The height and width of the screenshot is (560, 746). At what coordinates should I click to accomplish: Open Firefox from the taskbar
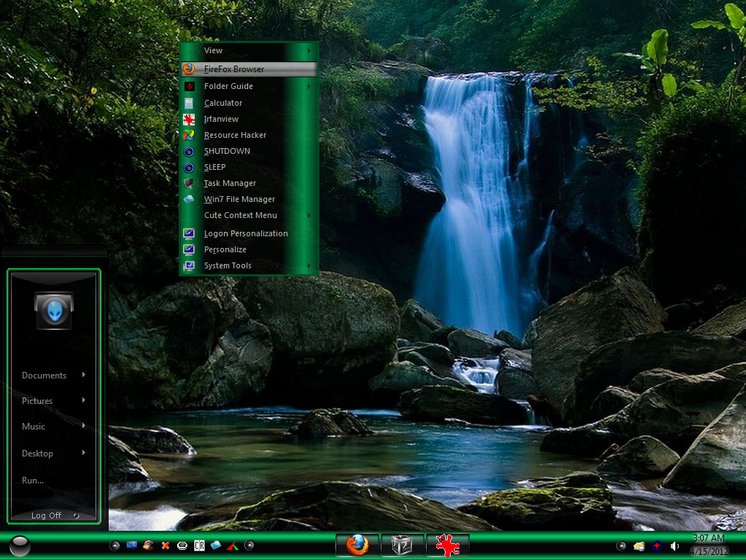point(357,545)
